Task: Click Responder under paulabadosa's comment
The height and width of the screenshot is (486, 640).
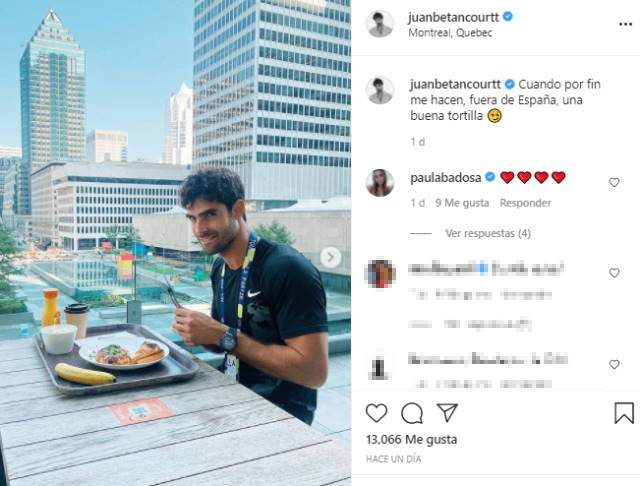Action: (525, 203)
